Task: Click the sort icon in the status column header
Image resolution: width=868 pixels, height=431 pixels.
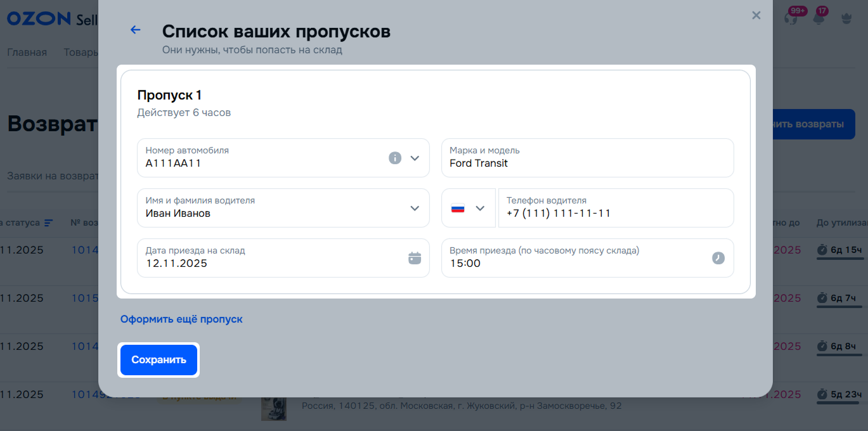Action: 49,223
